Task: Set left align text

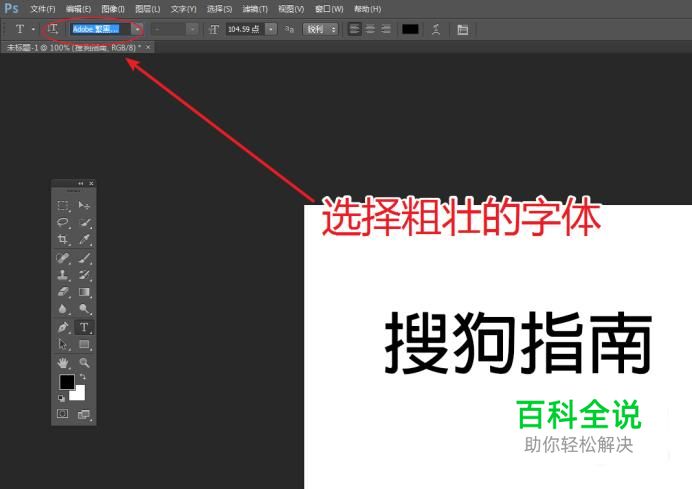Action: coord(354,29)
